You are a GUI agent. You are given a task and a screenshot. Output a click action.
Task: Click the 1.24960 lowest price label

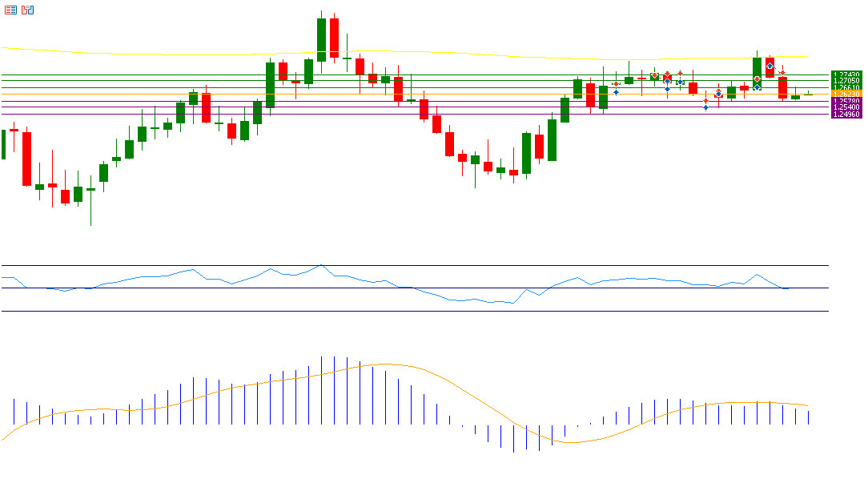click(846, 115)
